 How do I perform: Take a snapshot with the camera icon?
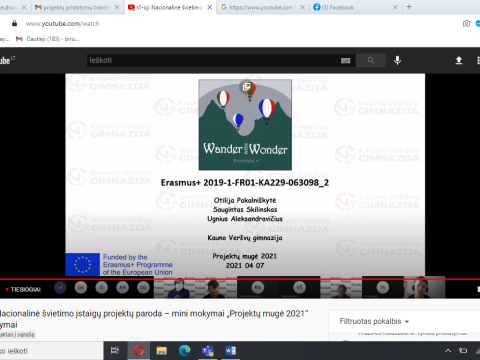[x=466, y=23]
